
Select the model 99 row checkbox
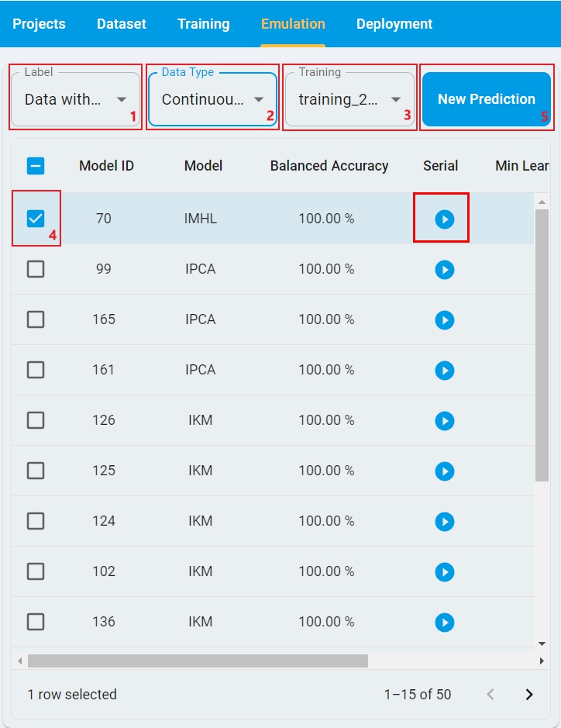pos(36,269)
